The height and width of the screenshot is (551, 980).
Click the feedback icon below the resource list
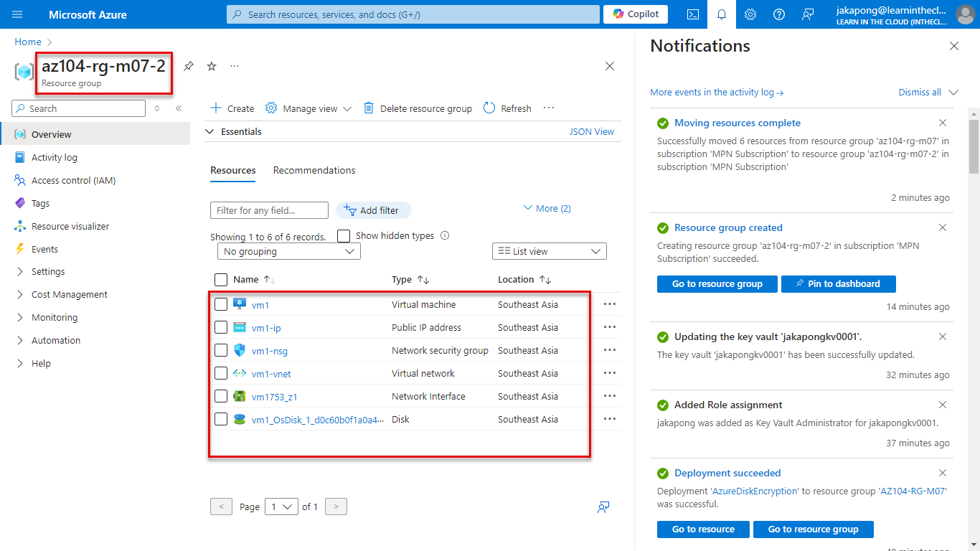(x=604, y=507)
